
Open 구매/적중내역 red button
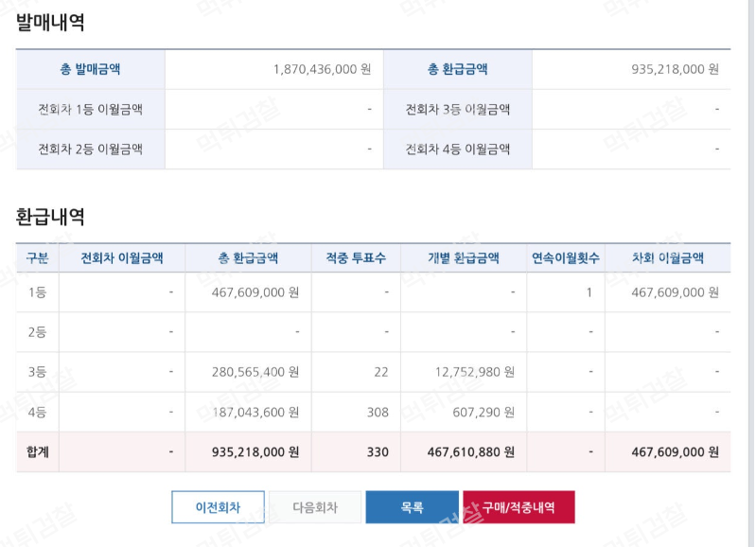519,507
